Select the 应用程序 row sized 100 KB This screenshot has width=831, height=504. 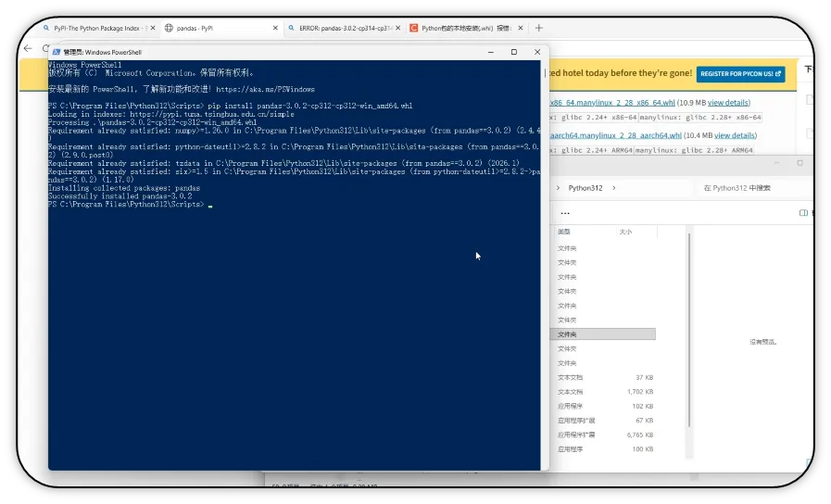[602, 449]
